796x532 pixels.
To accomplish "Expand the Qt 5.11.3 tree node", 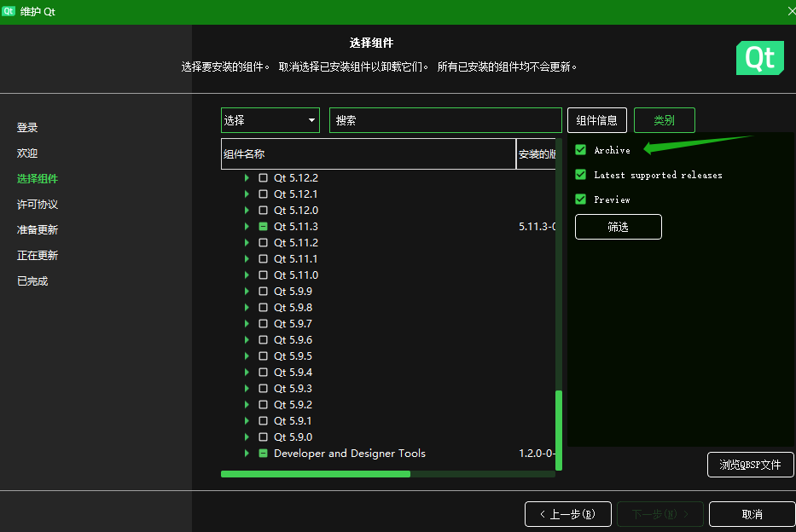I will (247, 227).
